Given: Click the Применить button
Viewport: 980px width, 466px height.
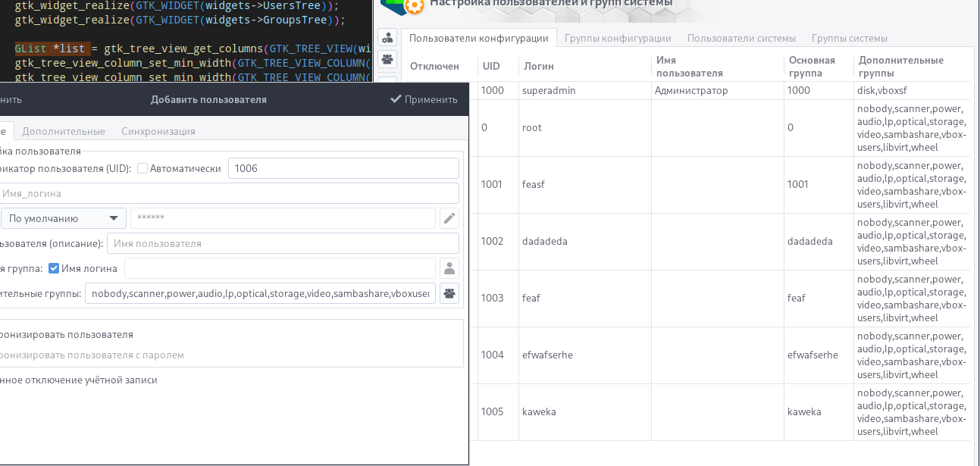Looking at the screenshot, I should click(x=424, y=99).
